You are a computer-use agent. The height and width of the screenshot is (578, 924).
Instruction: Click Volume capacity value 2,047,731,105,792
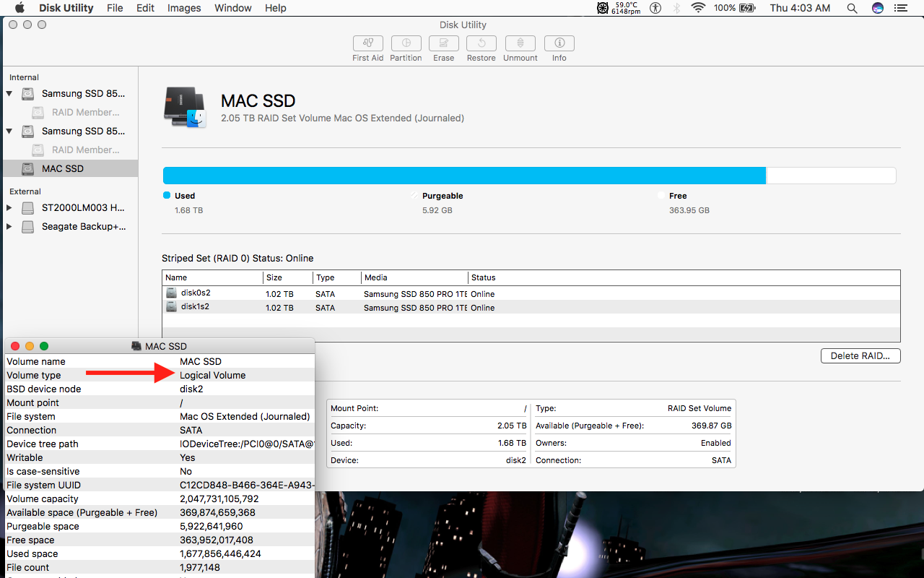(x=219, y=499)
